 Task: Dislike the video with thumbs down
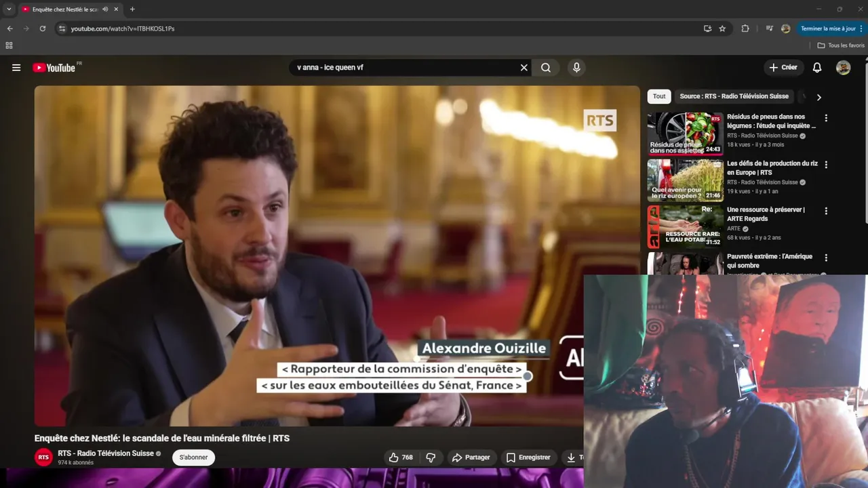click(x=431, y=457)
